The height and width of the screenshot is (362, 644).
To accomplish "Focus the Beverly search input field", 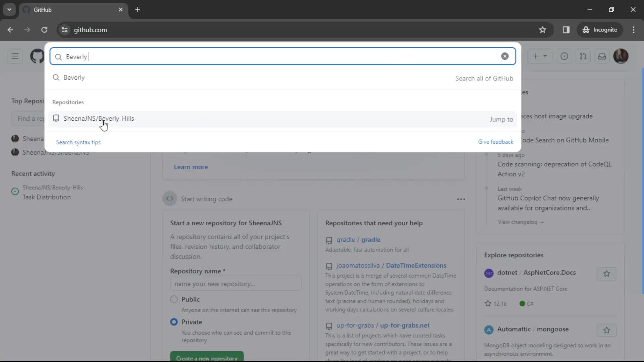I will coord(282,56).
